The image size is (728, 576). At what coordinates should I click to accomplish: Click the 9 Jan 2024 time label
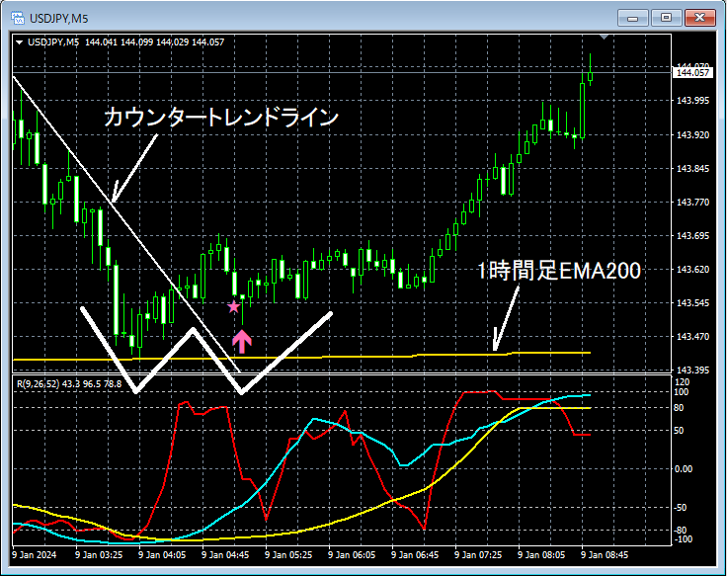34,554
